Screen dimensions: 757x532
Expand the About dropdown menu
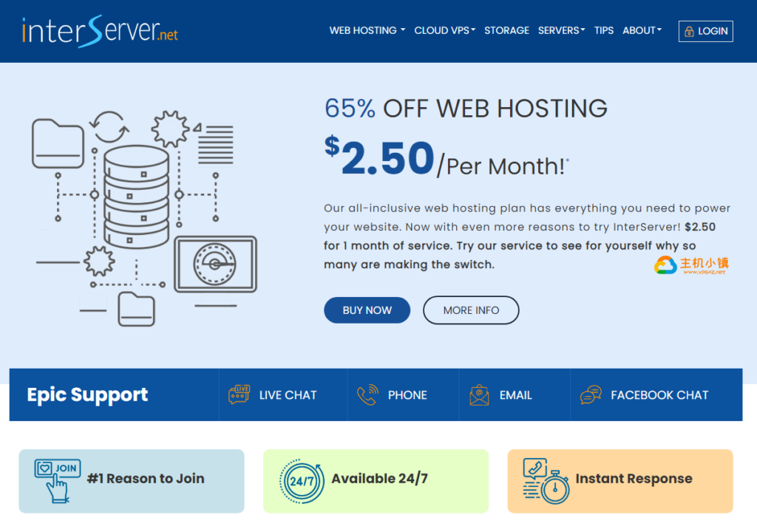coord(642,30)
